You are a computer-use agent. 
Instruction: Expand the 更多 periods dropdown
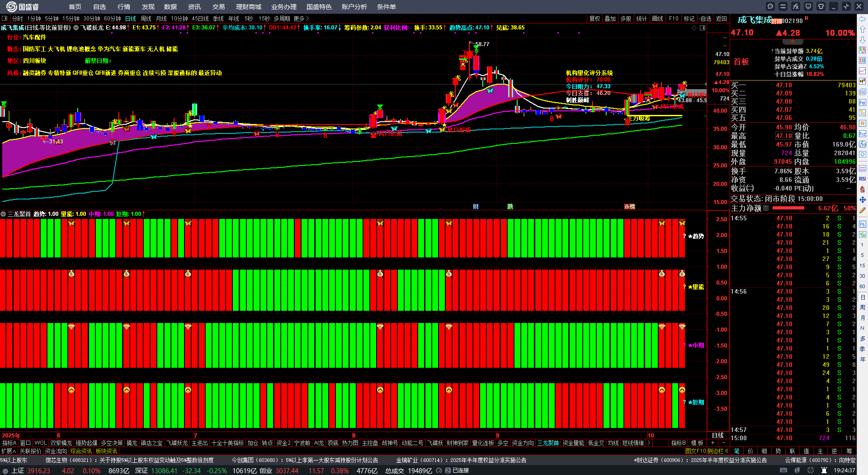click(x=301, y=19)
